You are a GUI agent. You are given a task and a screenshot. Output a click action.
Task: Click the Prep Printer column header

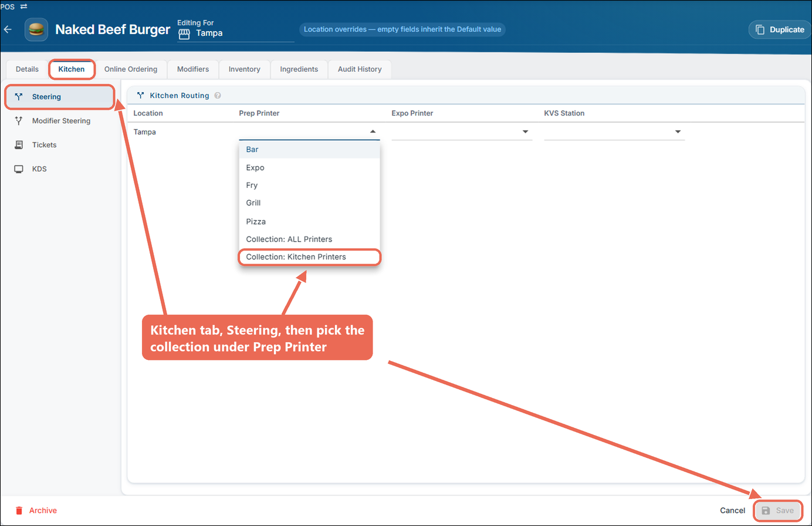[x=259, y=113]
